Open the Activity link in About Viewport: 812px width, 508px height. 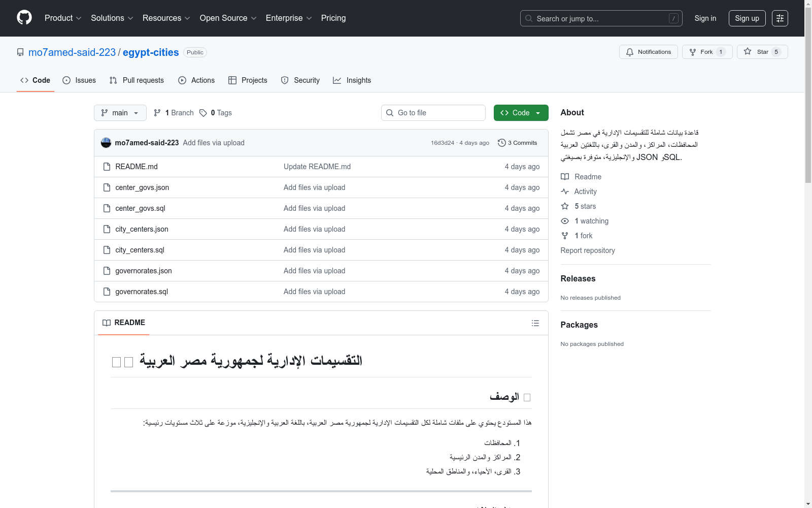(579, 192)
